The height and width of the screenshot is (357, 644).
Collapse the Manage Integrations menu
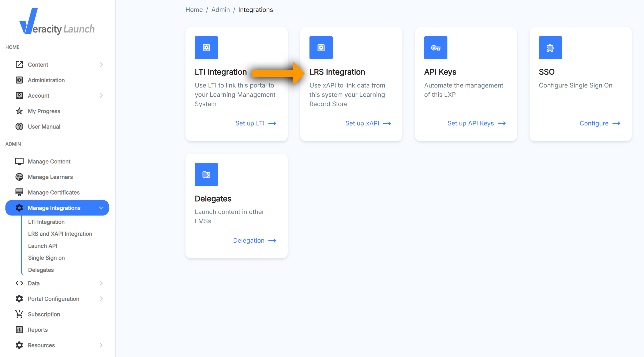pyautogui.click(x=101, y=208)
